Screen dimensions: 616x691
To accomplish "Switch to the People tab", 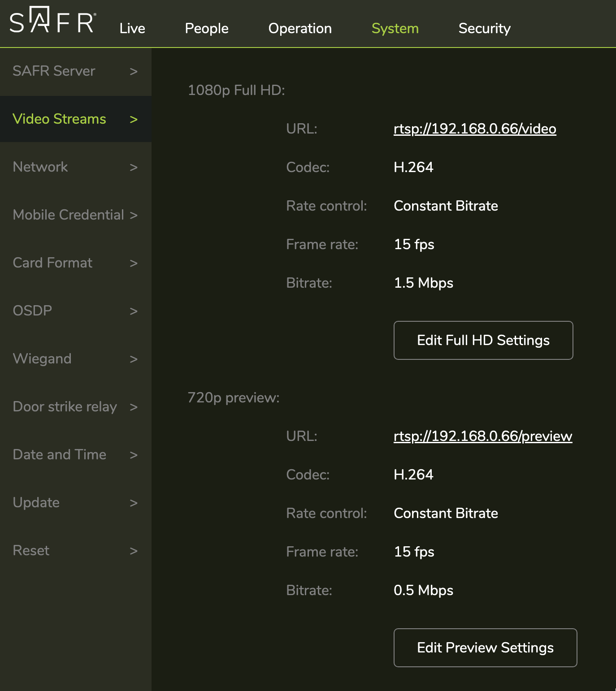I will (x=207, y=28).
